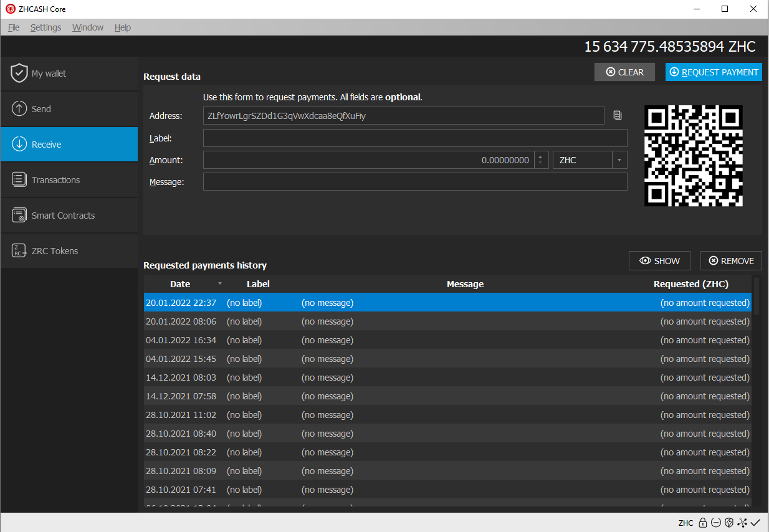Open the My wallet page

pyautogui.click(x=69, y=74)
